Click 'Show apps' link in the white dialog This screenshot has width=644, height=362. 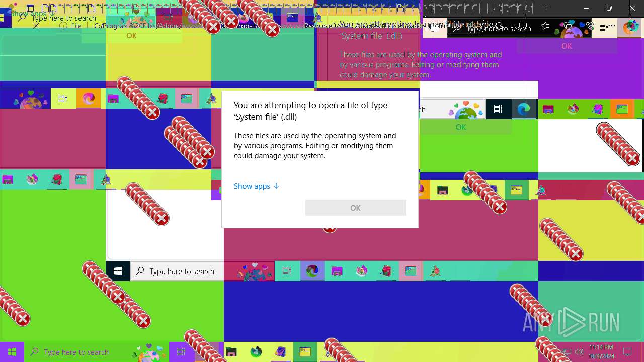[256, 186]
